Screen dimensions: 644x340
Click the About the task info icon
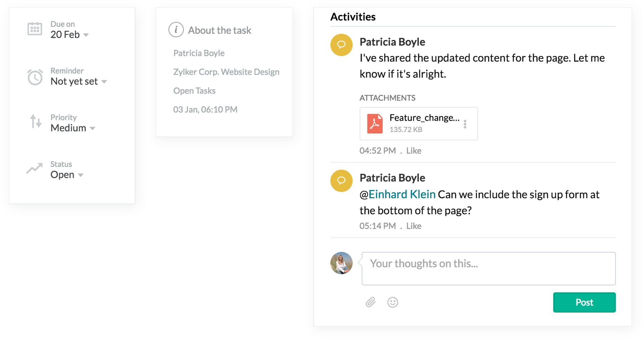coord(176,30)
